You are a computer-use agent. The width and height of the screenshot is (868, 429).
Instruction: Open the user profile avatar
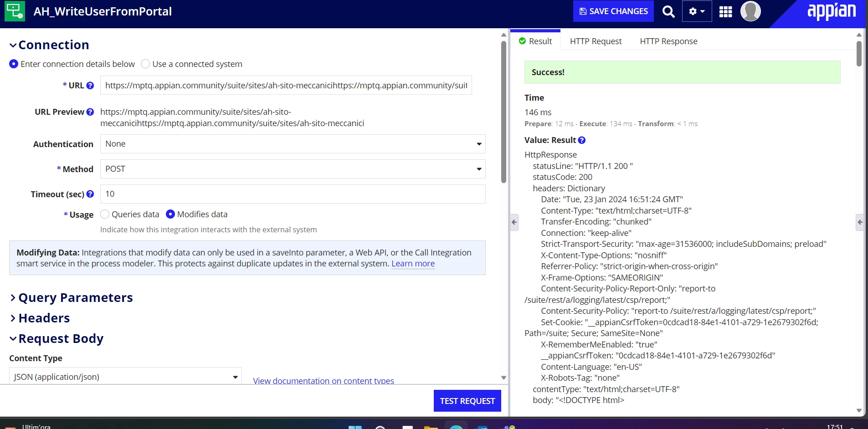click(750, 11)
